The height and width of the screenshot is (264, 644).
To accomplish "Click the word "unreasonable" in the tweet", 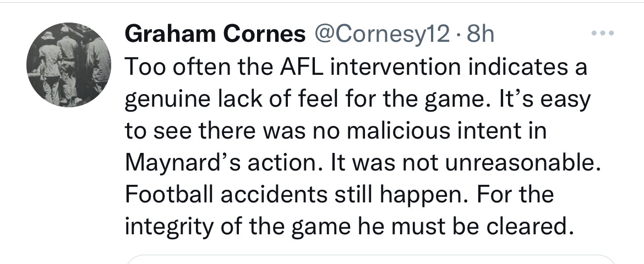I will pos(519,163).
